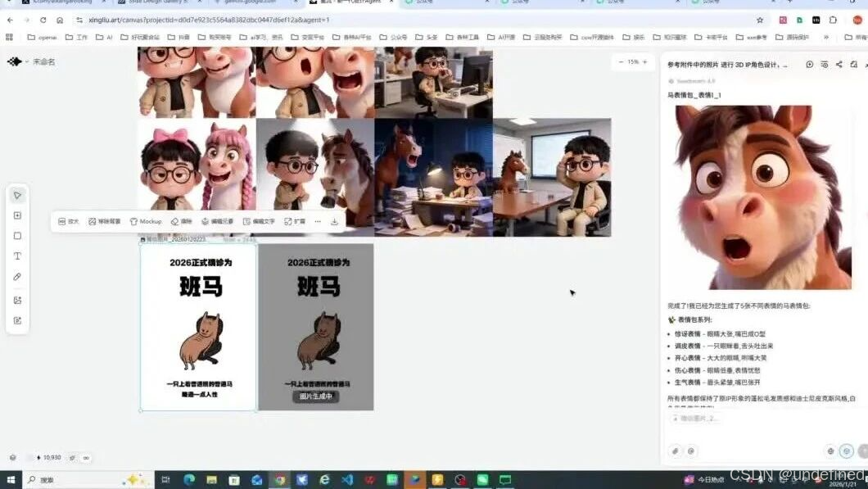Image resolution: width=868 pixels, height=489 pixels.
Task: Click the layers icon at canvas bottom-left
Action: (13, 457)
